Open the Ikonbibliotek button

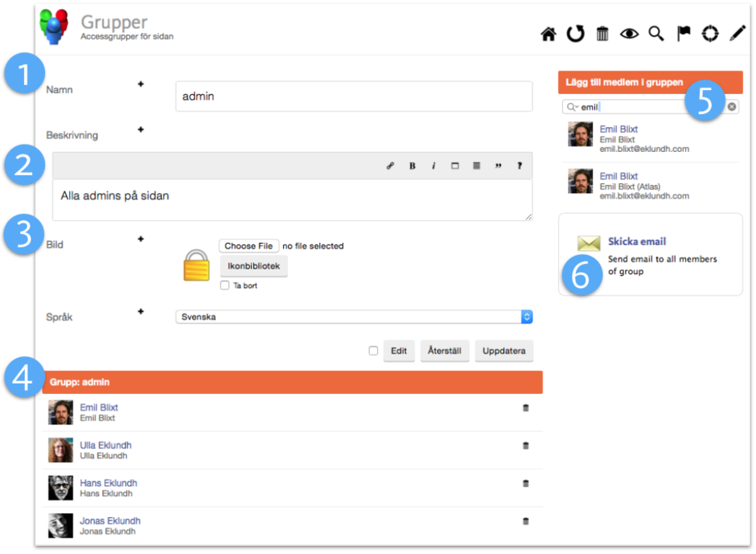[253, 266]
